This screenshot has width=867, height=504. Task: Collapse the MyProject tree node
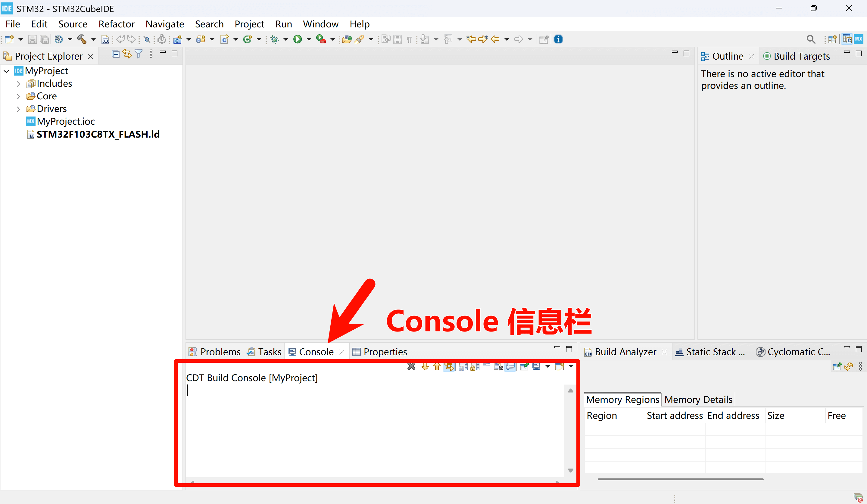pyautogui.click(x=7, y=71)
